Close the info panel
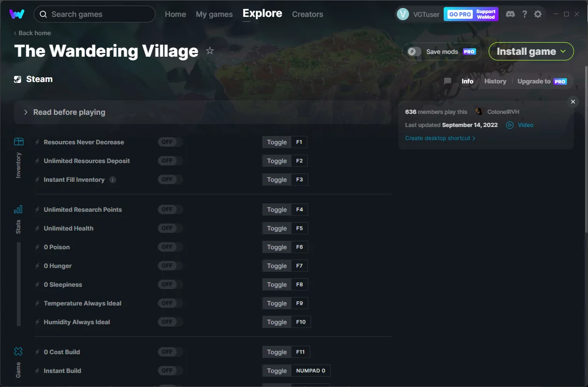588x387 pixels. point(573,102)
